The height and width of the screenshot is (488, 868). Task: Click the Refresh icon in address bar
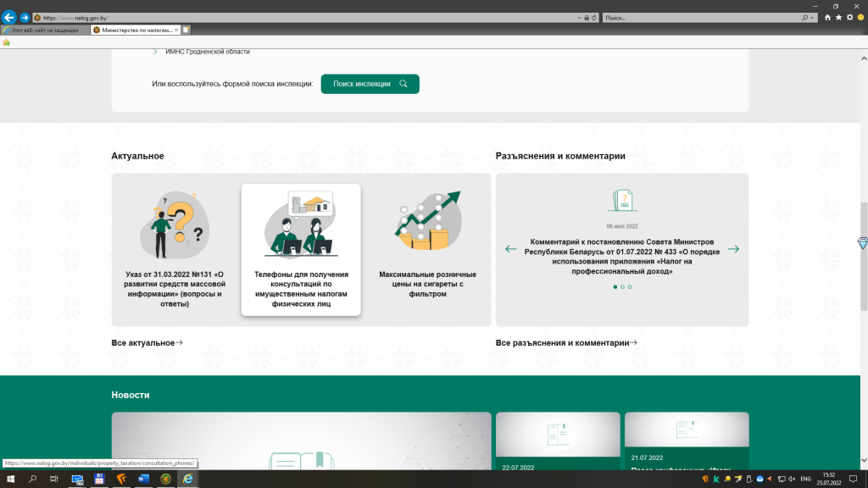coord(594,17)
